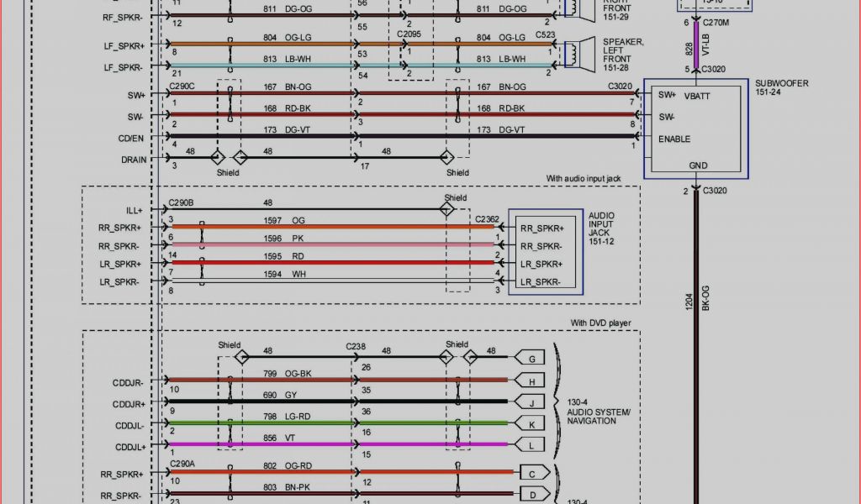Select the K connector arrow
The width and height of the screenshot is (861, 504).
pyautogui.click(x=531, y=424)
